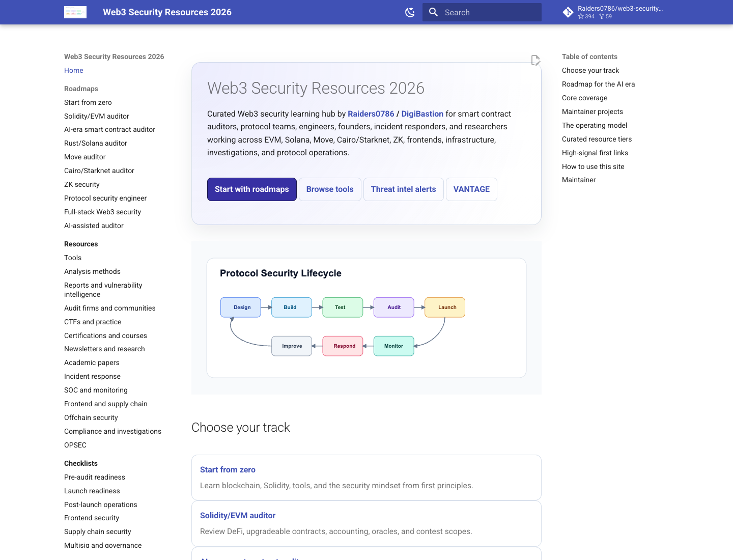This screenshot has height=560, width=733.
Task: Jump to Maintainer projects section
Action: (x=593, y=111)
